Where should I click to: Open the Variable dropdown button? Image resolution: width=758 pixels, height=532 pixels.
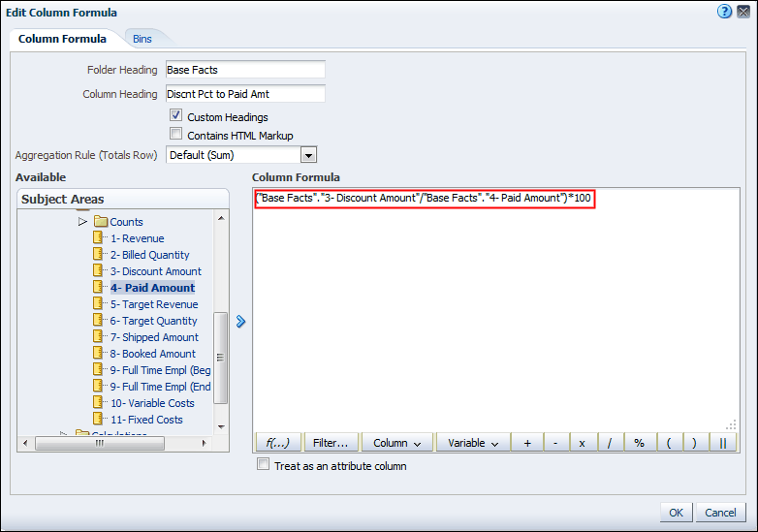(473, 443)
